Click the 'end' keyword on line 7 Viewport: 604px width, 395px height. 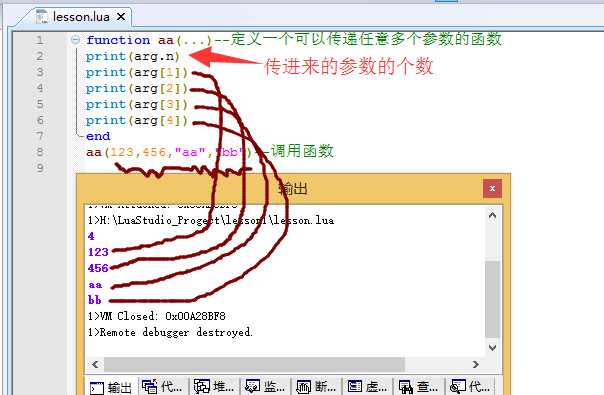[x=98, y=136]
